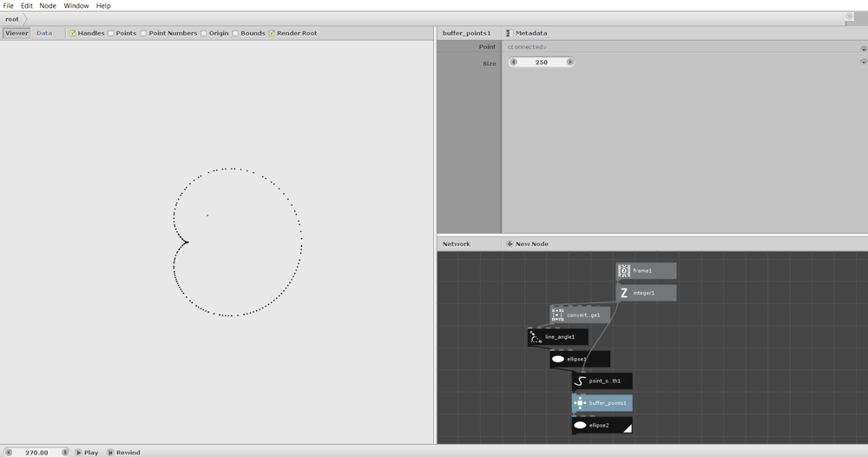Click the Size value 250 field
The height and width of the screenshot is (457, 868).
(x=542, y=62)
